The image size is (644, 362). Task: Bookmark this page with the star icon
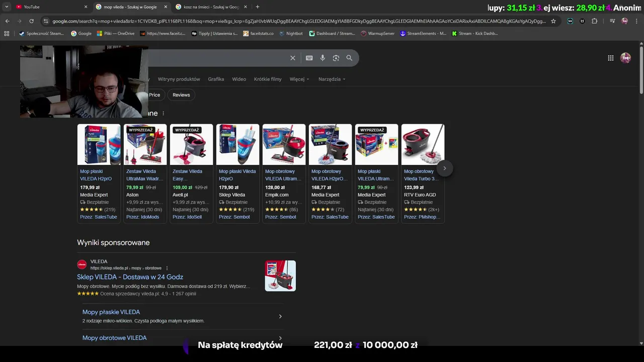553,21
